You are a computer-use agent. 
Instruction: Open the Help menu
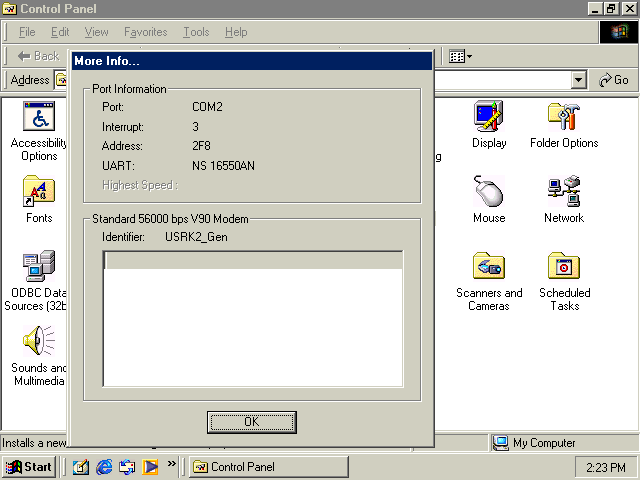(x=236, y=32)
